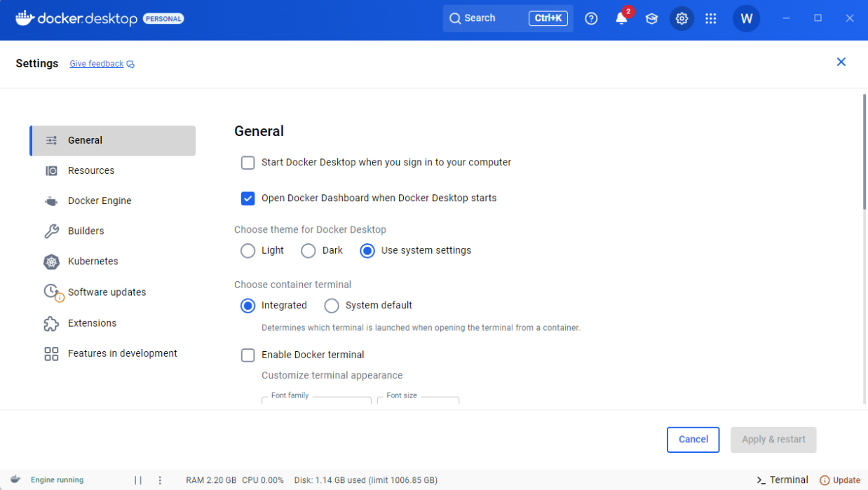Click the settings gear icon in header
Screen dimensions: 868x490
pos(681,19)
